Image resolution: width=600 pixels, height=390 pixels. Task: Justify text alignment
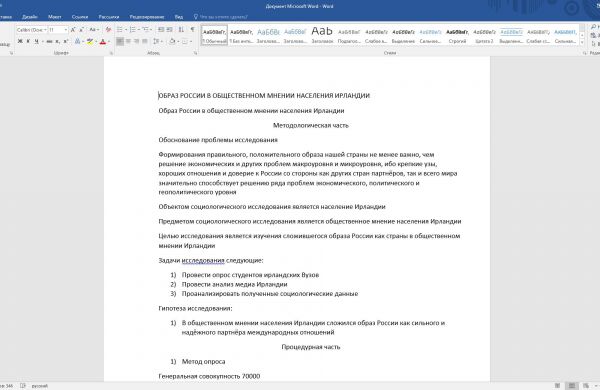(145, 41)
